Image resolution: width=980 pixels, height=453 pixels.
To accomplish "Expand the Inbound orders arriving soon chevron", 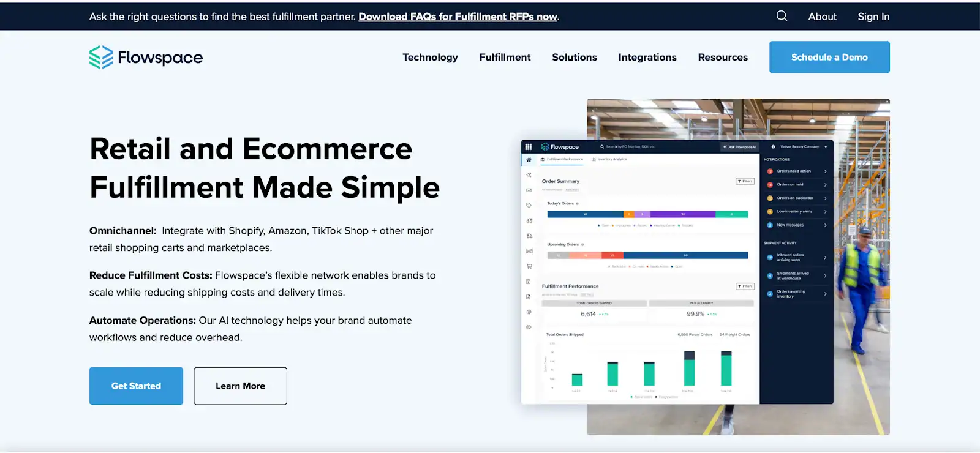I will pyautogui.click(x=825, y=258).
